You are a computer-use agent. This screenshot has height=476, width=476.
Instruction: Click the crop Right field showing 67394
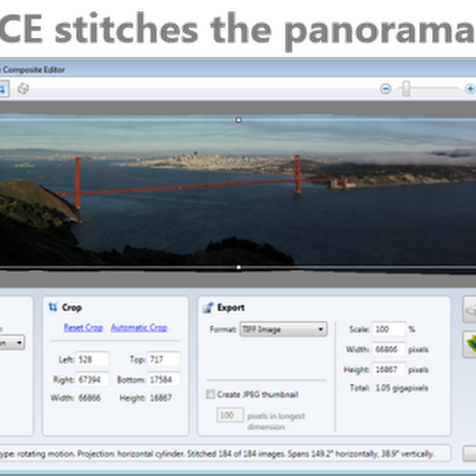pyautogui.click(x=92, y=379)
